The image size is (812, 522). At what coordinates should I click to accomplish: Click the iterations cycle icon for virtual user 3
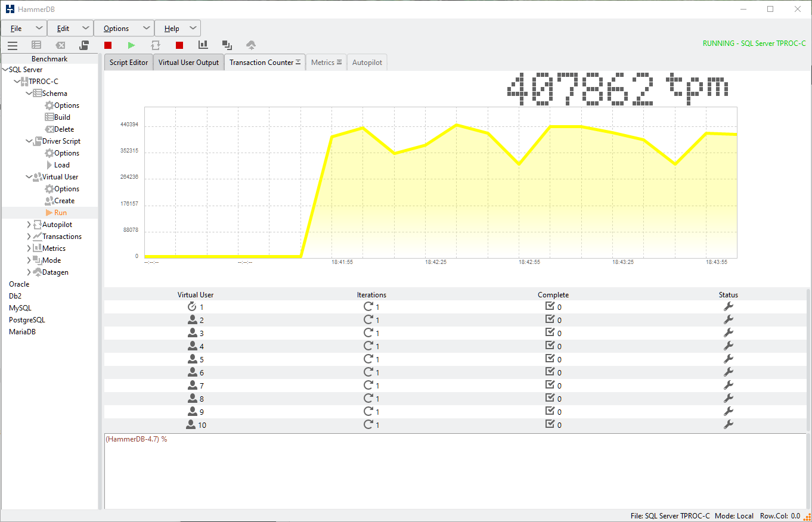[368, 333]
